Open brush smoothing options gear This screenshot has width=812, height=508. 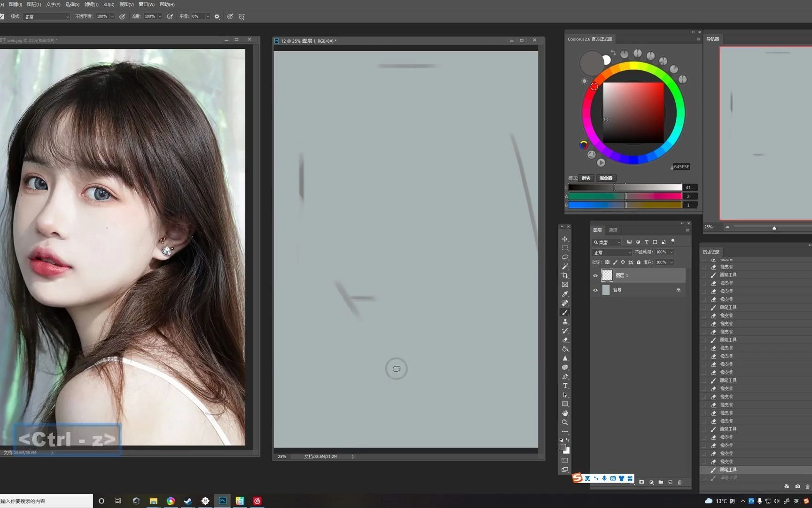(x=217, y=16)
